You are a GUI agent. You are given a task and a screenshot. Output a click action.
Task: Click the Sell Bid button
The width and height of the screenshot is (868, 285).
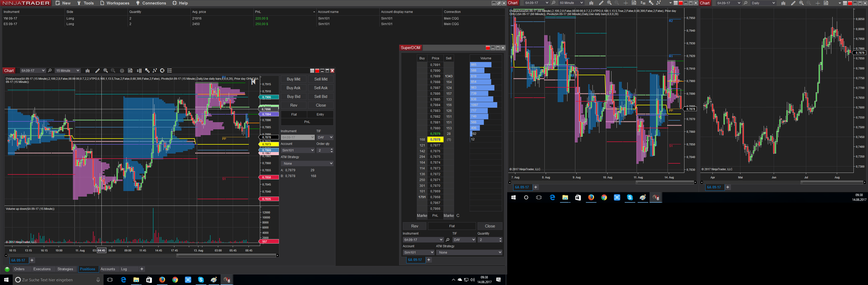(x=321, y=97)
